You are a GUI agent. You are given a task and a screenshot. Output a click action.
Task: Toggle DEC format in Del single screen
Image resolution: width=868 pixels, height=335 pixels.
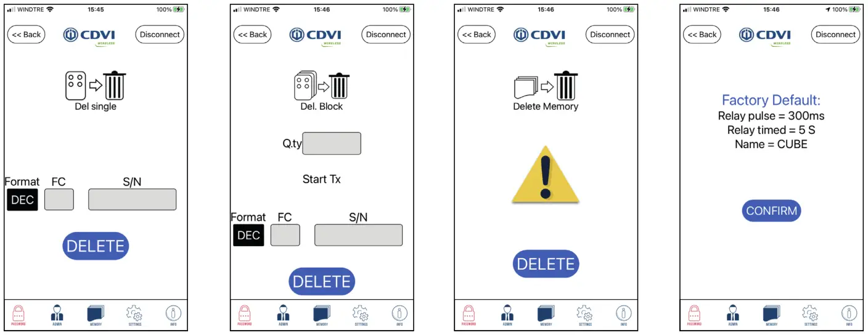pyautogui.click(x=22, y=200)
